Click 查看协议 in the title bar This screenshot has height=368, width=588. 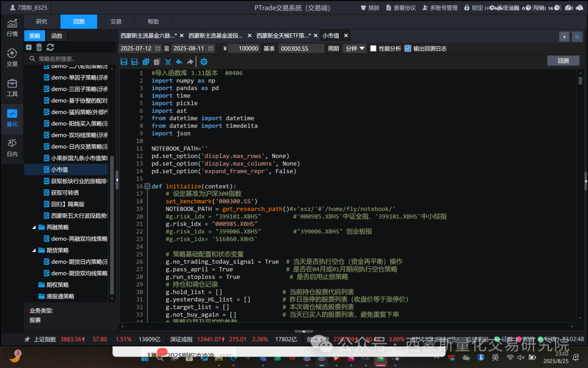[401, 8]
